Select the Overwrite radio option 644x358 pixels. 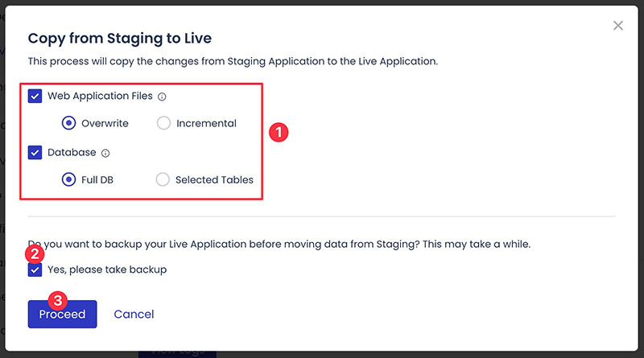click(x=69, y=123)
